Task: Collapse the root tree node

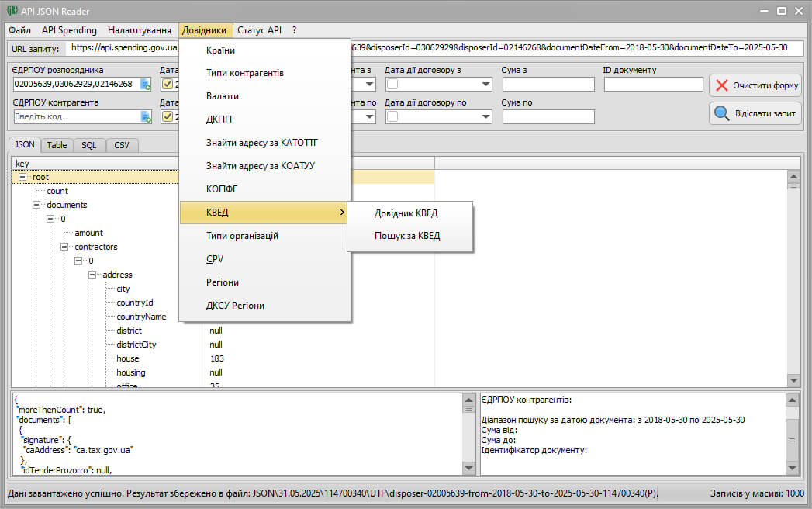Action: (23, 177)
